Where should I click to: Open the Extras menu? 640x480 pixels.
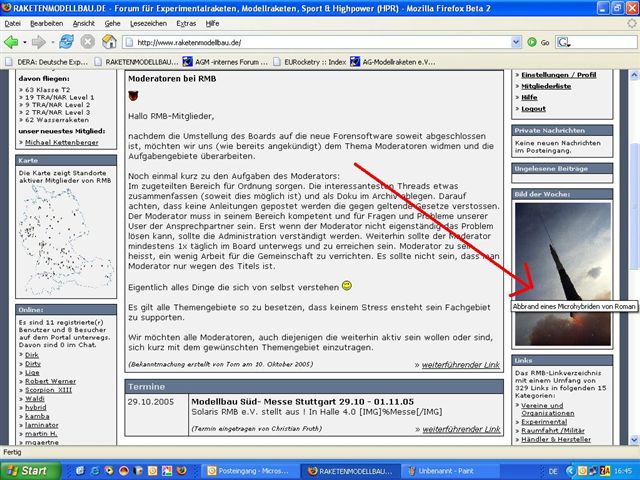pyautogui.click(x=186, y=24)
